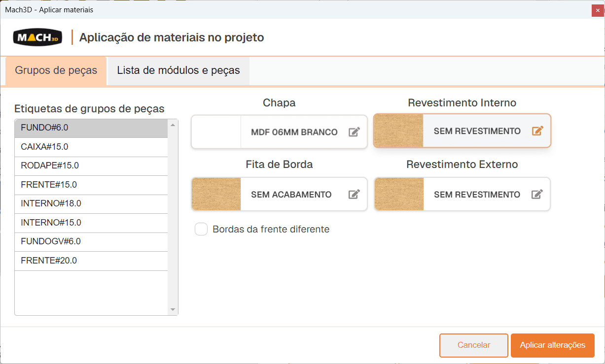Image resolution: width=605 pixels, height=364 pixels.
Task: Click the Revestimento Externo wood swatch
Action: 399,194
